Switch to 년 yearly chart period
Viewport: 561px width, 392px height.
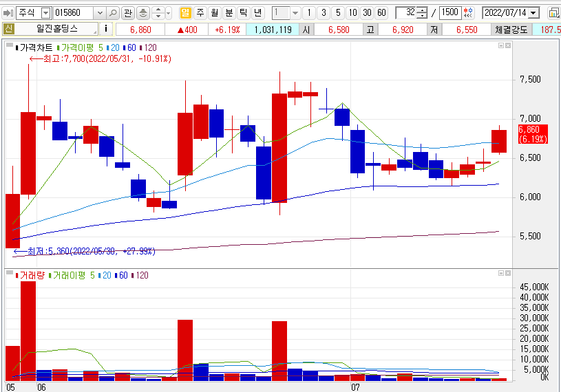click(x=257, y=13)
